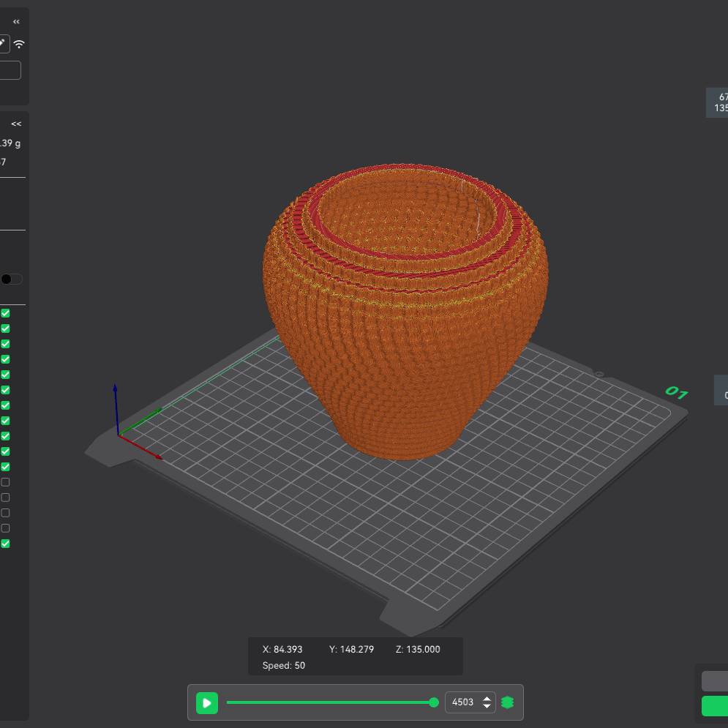This screenshot has width=728, height=728.
Task: Enable the first unchecked feature checkbox
Action: (x=5, y=481)
